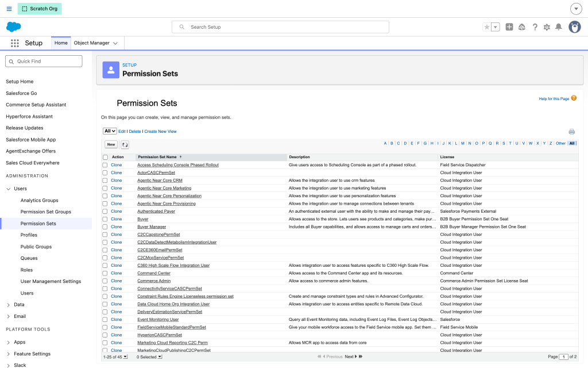Toggle the select-all checkbox in header

point(106,158)
